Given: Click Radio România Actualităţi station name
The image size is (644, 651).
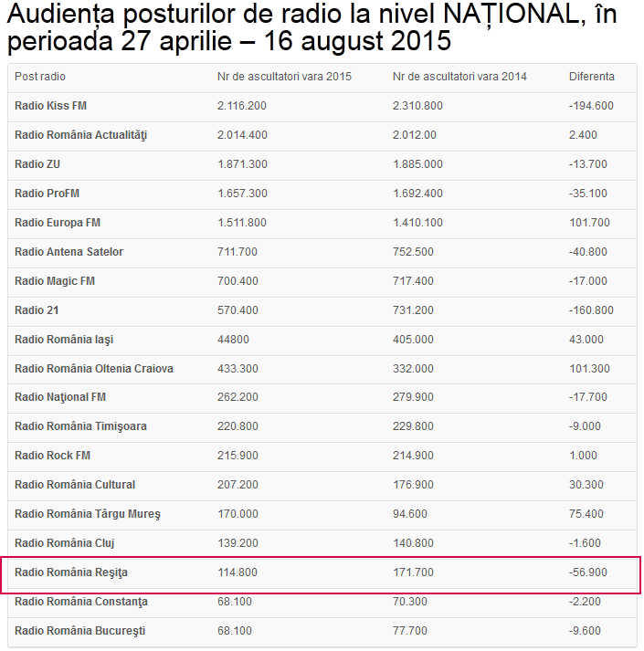Looking at the screenshot, I should 80,135.
